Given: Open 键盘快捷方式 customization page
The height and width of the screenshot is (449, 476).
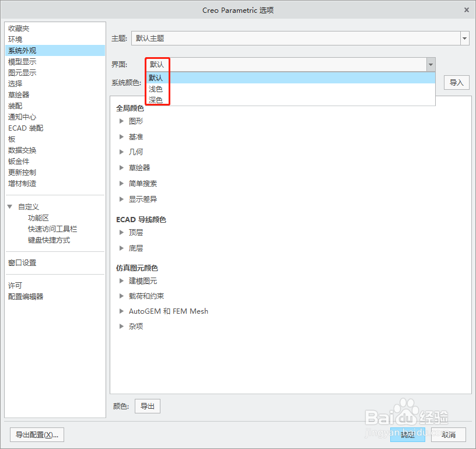Looking at the screenshot, I should coord(49,240).
